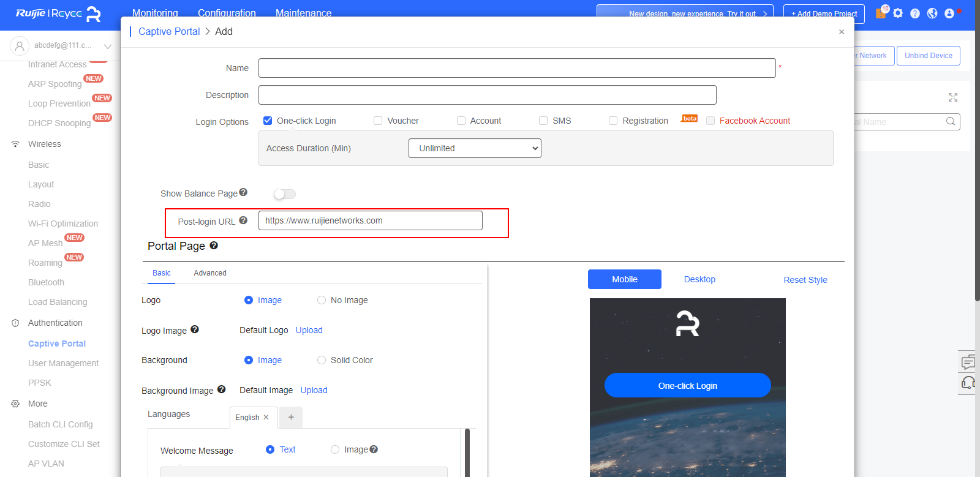
Task: Click the Reset Style link
Action: [805, 280]
